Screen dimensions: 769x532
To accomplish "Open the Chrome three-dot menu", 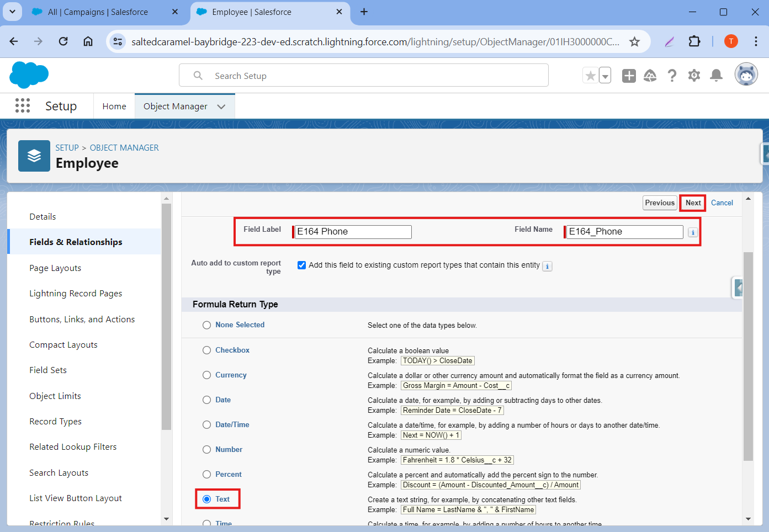I will pos(756,41).
